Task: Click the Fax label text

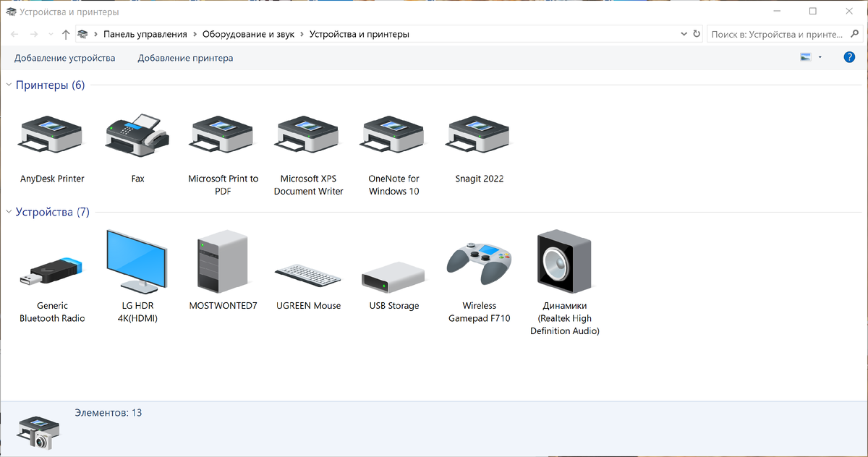Action: coord(138,179)
